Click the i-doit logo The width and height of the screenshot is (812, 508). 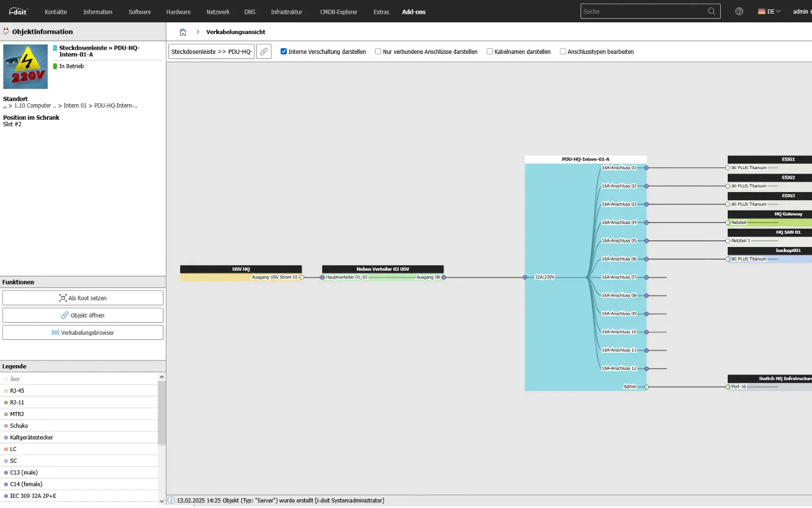click(x=18, y=11)
